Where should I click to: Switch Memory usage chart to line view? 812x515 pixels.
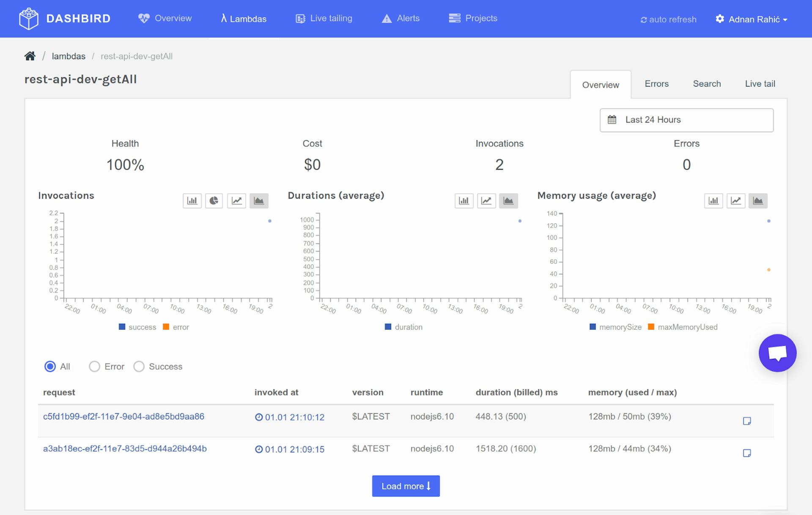(736, 201)
